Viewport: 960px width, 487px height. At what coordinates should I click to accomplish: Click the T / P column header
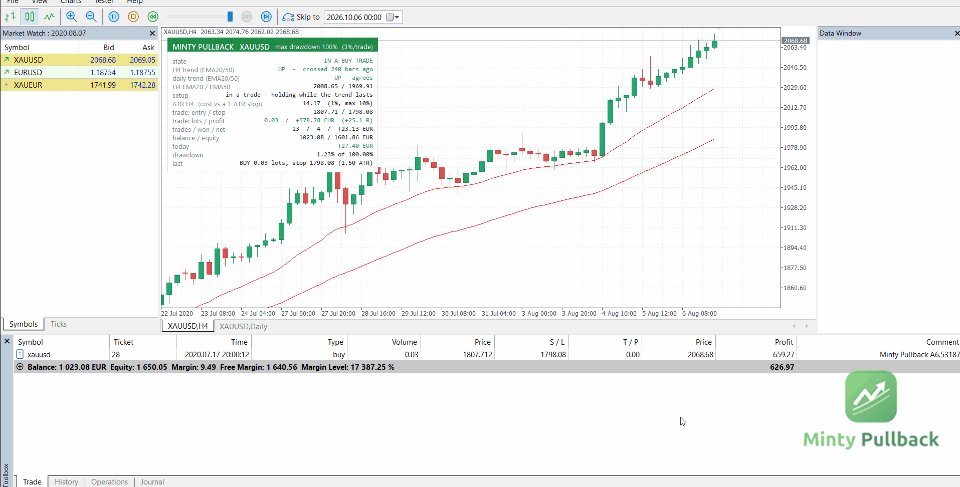point(631,342)
